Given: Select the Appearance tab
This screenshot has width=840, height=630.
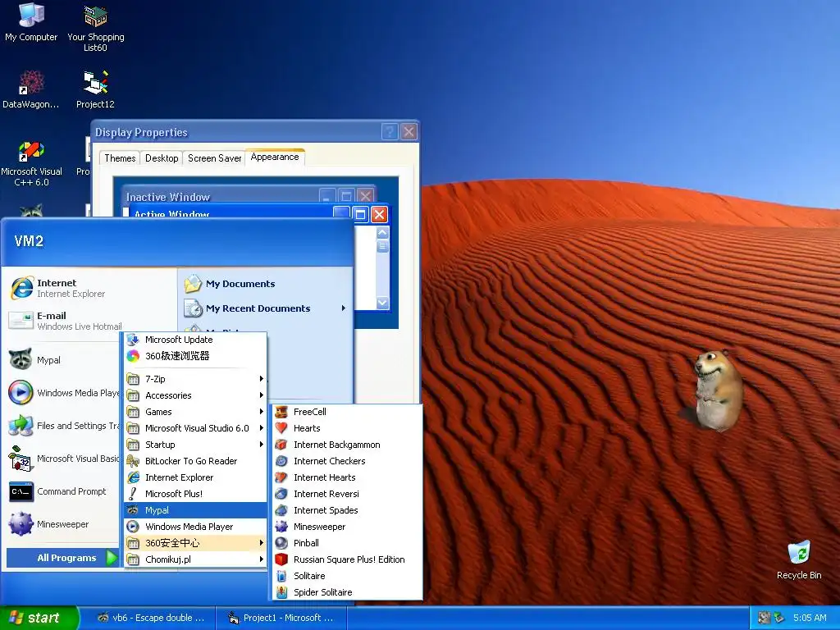Looking at the screenshot, I should 275,157.
